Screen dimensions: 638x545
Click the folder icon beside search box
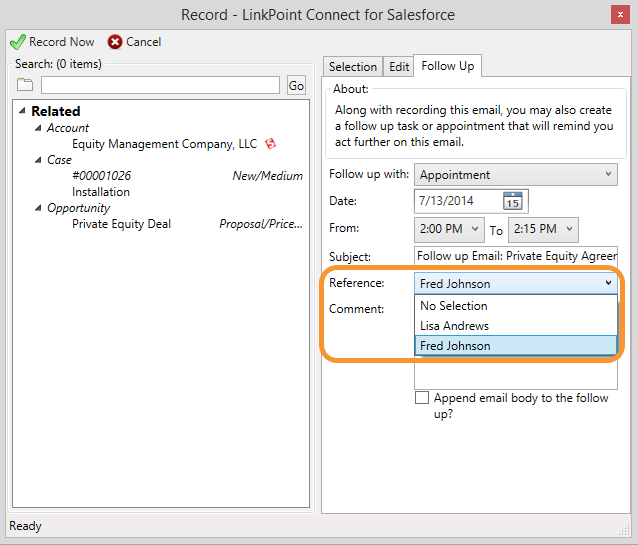pos(25,85)
